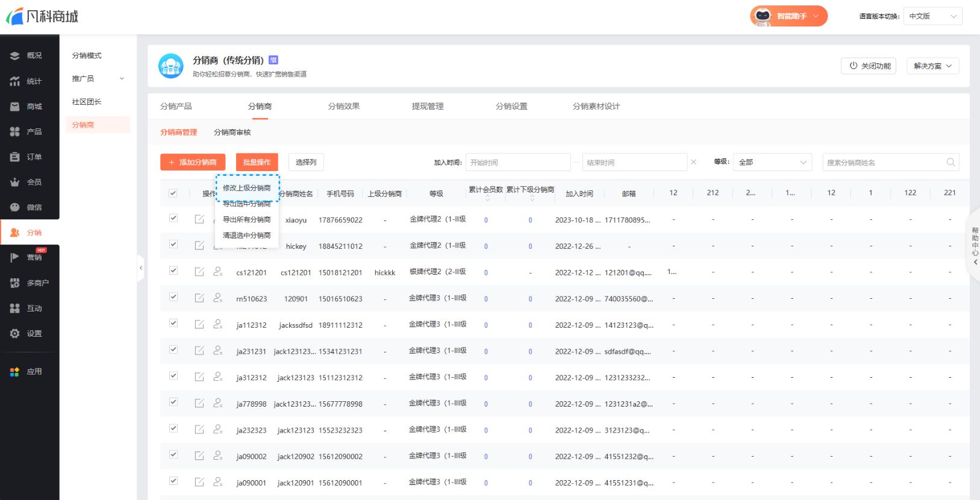
Task: Open the 产品 products sidebar item
Action: click(26, 131)
